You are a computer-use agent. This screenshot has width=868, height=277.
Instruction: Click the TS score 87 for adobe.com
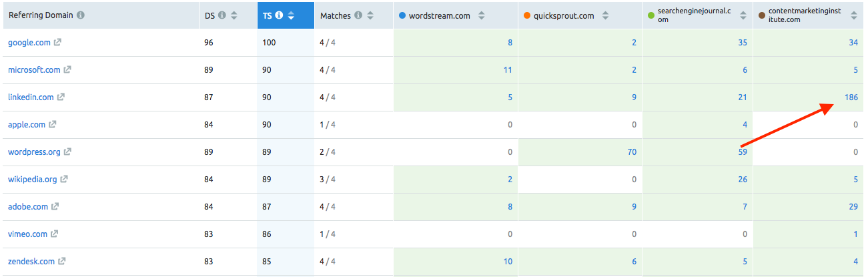click(266, 207)
